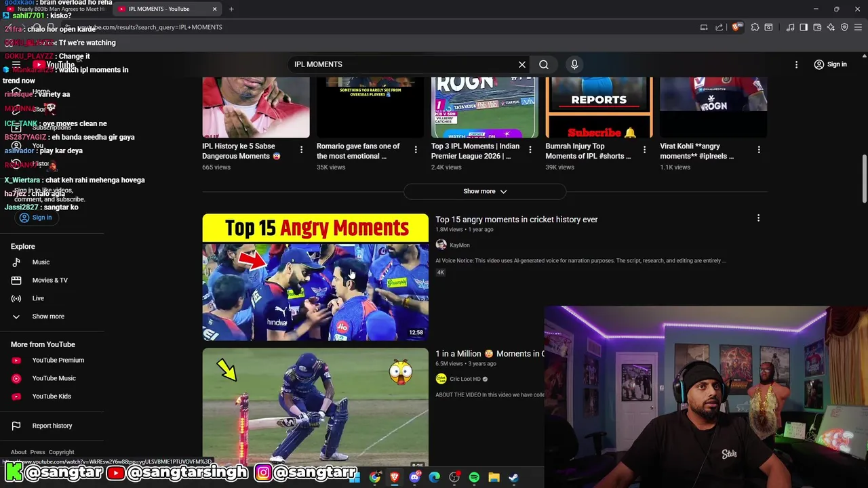The width and height of the screenshot is (868, 488).
Task: Open Virat Kohli angry moments short title
Action: 697,151
